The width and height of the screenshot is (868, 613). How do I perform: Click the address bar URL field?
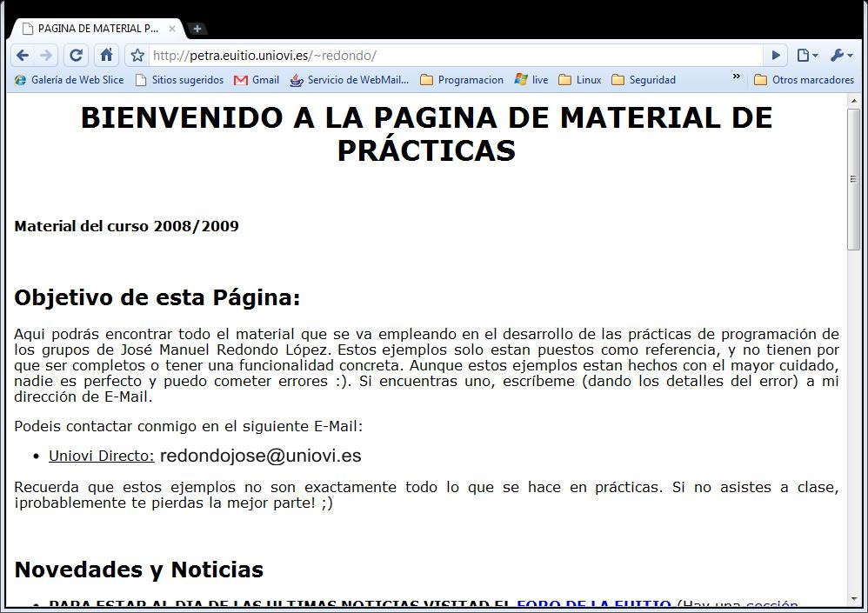pos(454,56)
